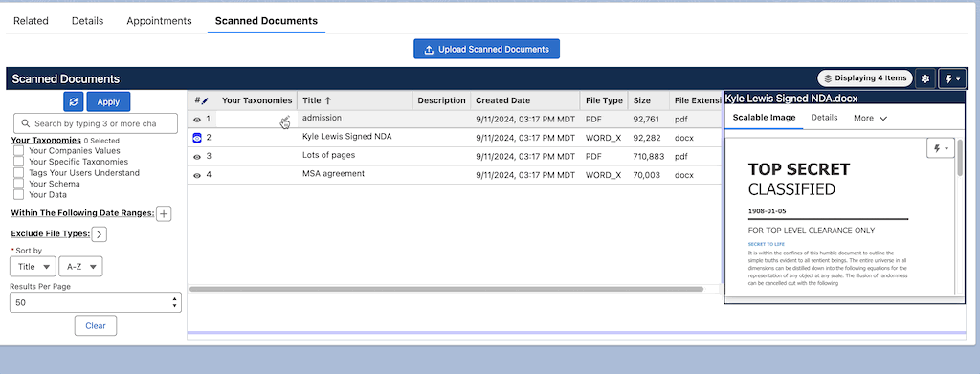The height and width of the screenshot is (374, 980).
Task: Open the Sort by Title field dropdown
Action: pyautogui.click(x=33, y=267)
